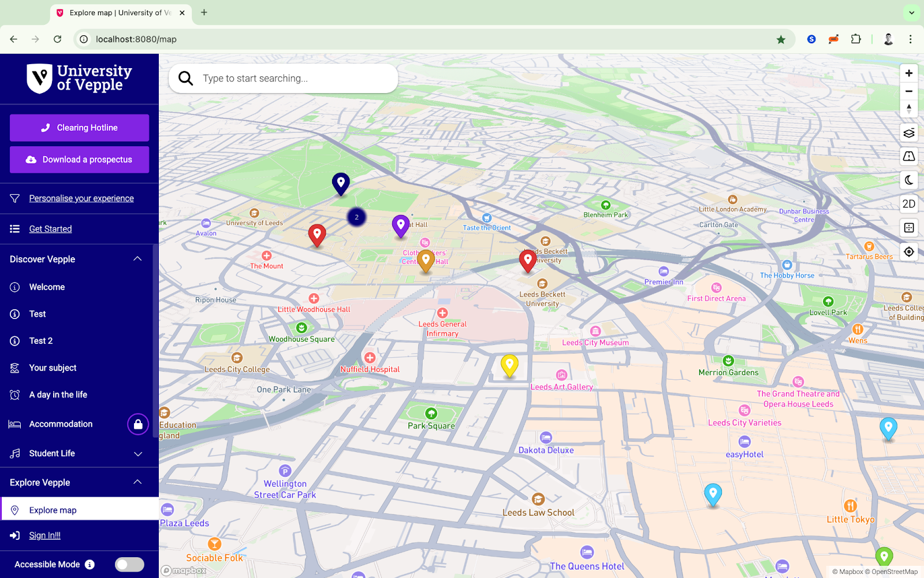924x578 pixels.
Task: Select the purple map pin
Action: 401,225
